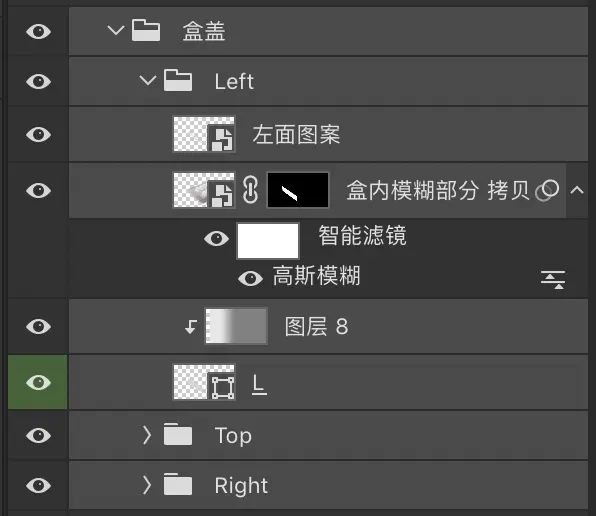
Task: Click the smart filter indicator icon
Action: coord(547,190)
